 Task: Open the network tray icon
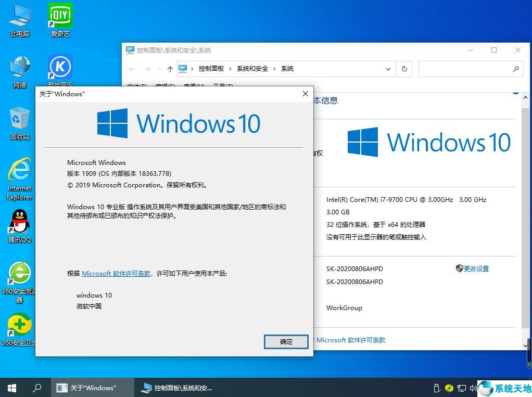462,388
